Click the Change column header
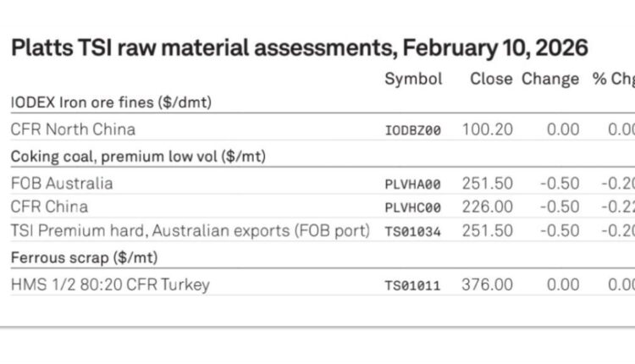Image resolution: width=635 pixels, height=364 pixels. [x=550, y=79]
